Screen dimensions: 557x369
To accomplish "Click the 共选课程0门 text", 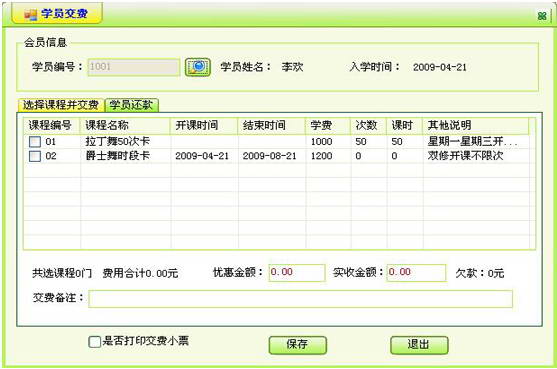I will pyautogui.click(x=62, y=273).
